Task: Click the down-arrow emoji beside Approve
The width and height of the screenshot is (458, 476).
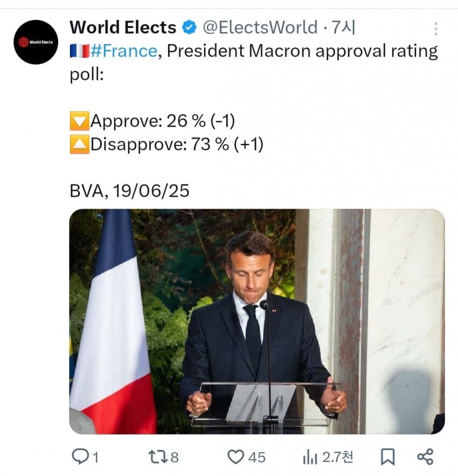Action: 80,121
